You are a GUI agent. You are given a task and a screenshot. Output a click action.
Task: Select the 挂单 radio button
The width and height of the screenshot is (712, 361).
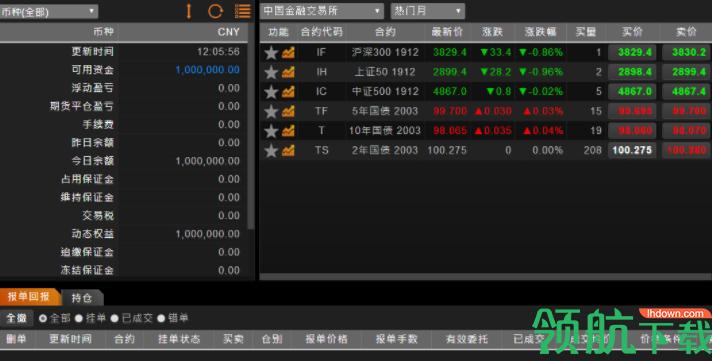(x=79, y=318)
